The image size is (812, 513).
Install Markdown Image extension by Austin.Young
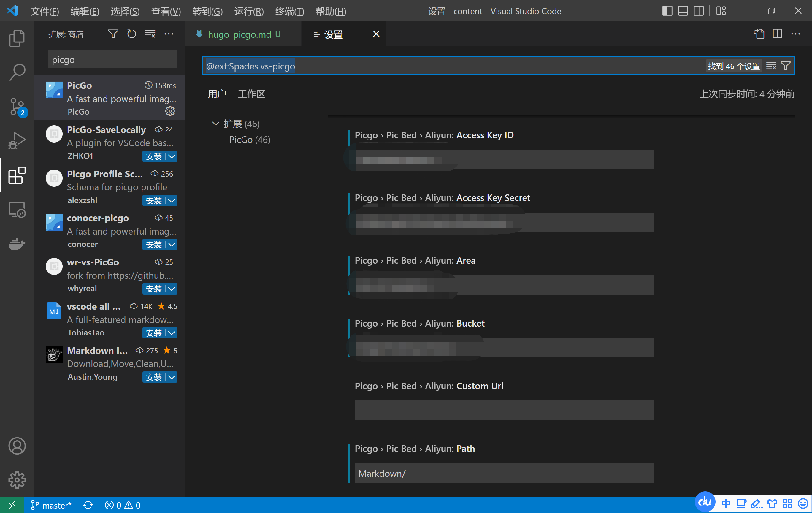[154, 377]
